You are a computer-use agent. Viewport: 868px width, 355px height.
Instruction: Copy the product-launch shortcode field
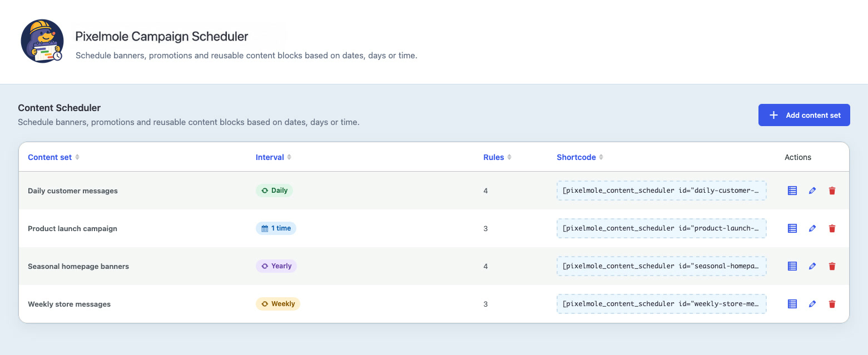(661, 228)
